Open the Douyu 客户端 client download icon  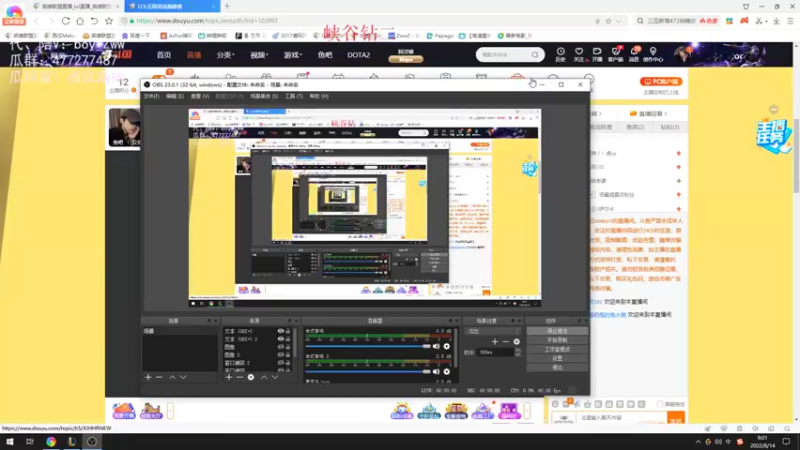tap(615, 54)
